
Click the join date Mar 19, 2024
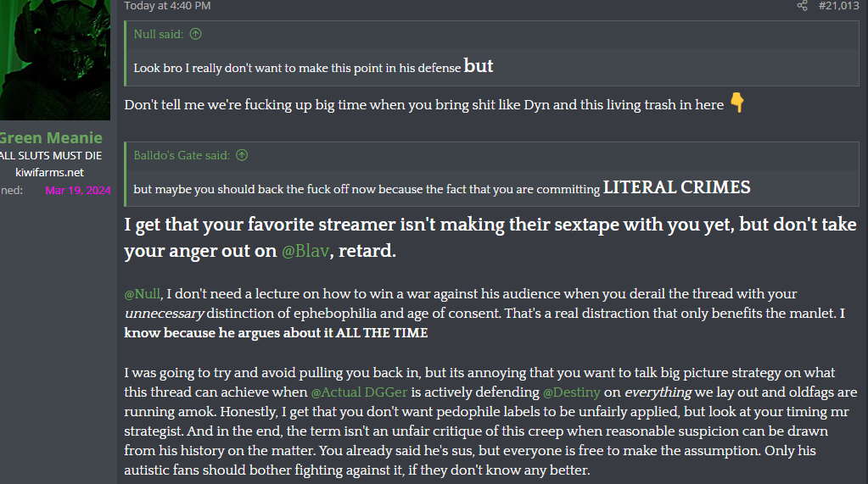pos(78,190)
